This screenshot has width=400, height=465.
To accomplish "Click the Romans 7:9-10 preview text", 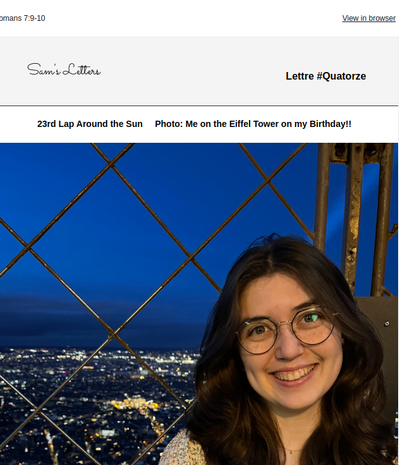I will point(22,18).
